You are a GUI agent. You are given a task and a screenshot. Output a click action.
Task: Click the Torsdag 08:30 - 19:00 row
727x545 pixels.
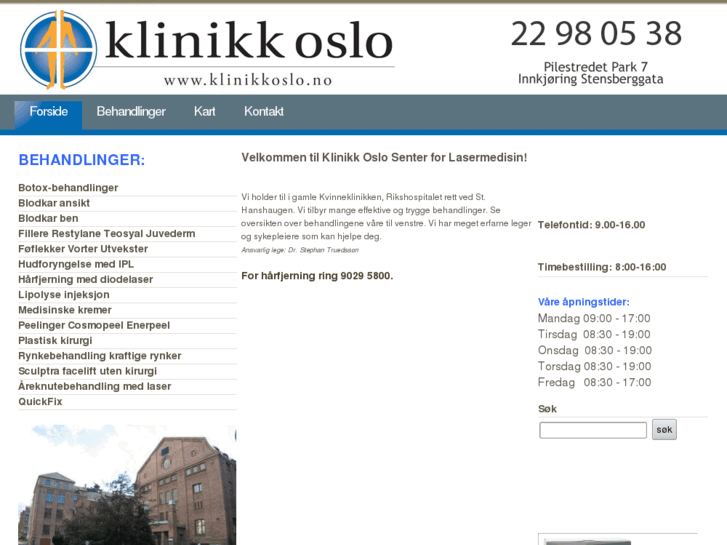click(x=594, y=366)
